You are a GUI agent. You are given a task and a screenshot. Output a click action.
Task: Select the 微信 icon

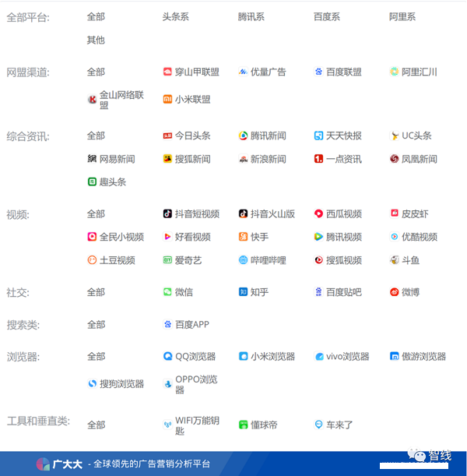(167, 292)
